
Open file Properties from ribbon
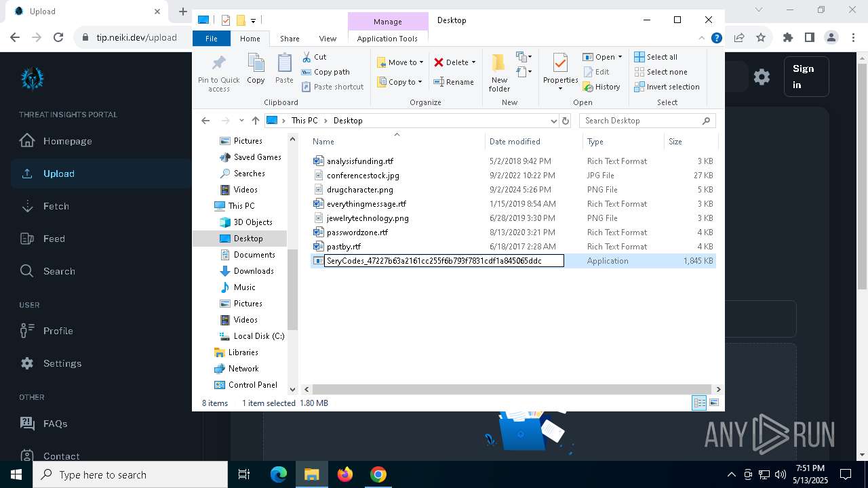560,72
